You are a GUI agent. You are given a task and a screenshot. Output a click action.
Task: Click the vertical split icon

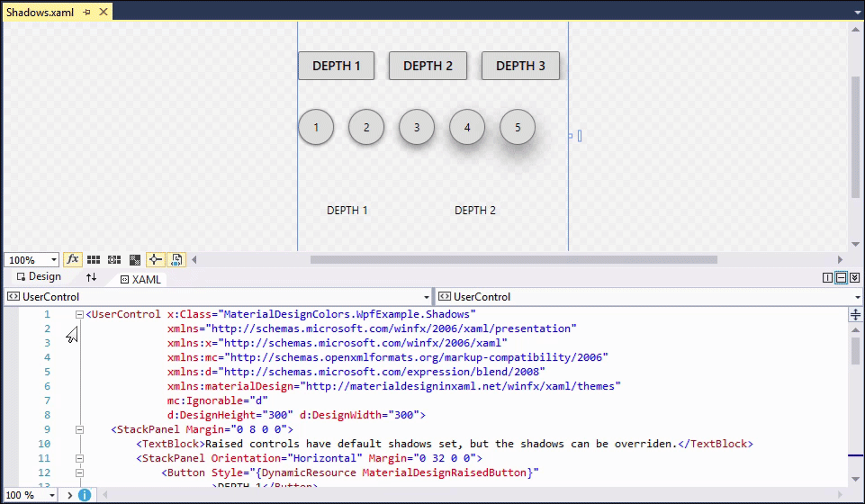tap(827, 278)
